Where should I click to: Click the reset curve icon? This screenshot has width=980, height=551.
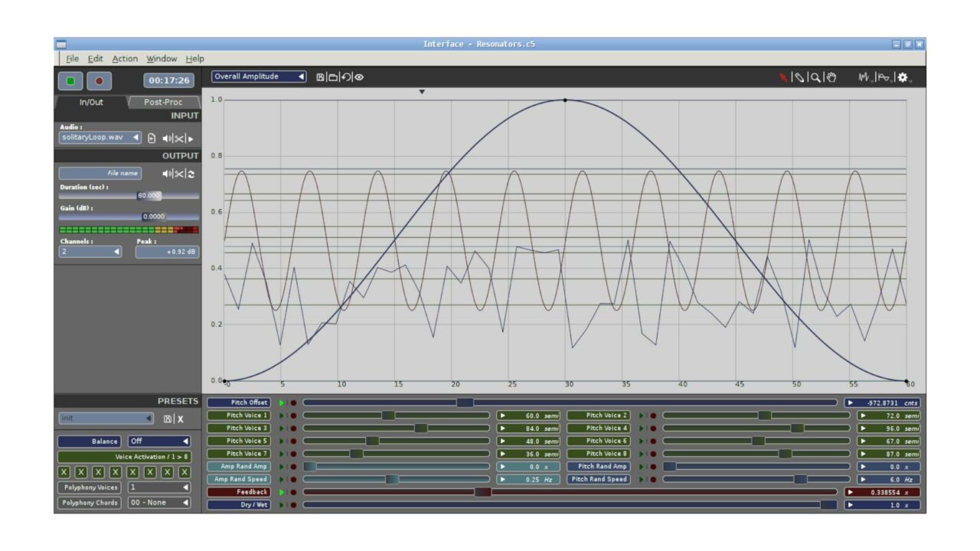pyautogui.click(x=347, y=76)
